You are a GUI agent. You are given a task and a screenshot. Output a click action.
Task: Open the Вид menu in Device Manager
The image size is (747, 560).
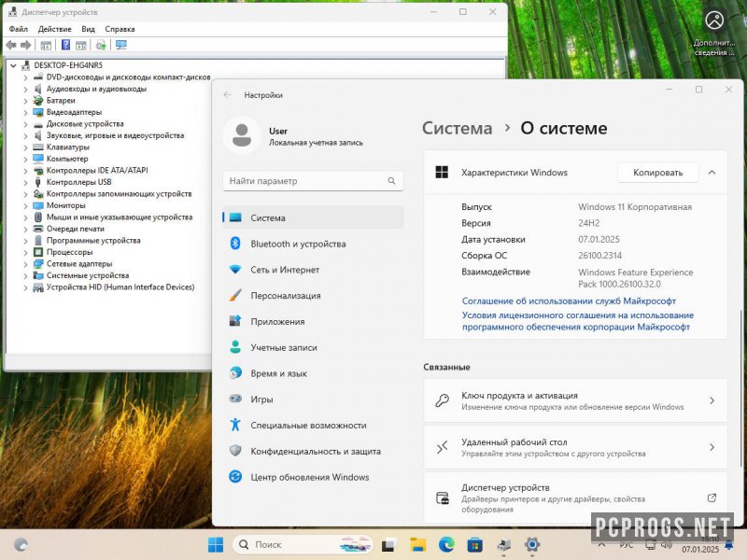pyautogui.click(x=88, y=29)
